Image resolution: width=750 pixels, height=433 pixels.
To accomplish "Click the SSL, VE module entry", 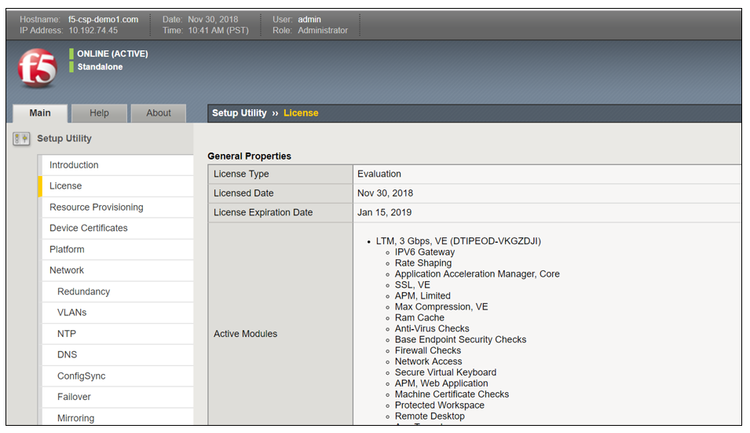I will tap(412, 285).
